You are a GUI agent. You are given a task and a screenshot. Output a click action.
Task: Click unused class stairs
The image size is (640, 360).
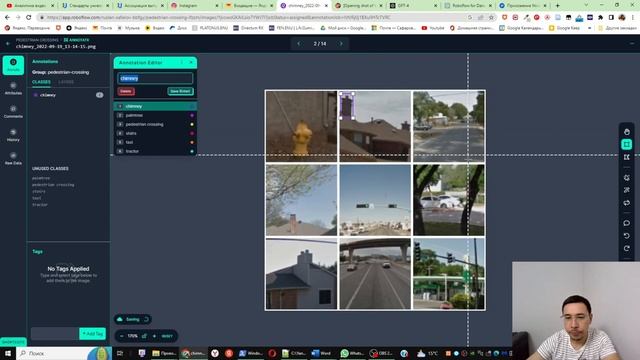(x=39, y=191)
